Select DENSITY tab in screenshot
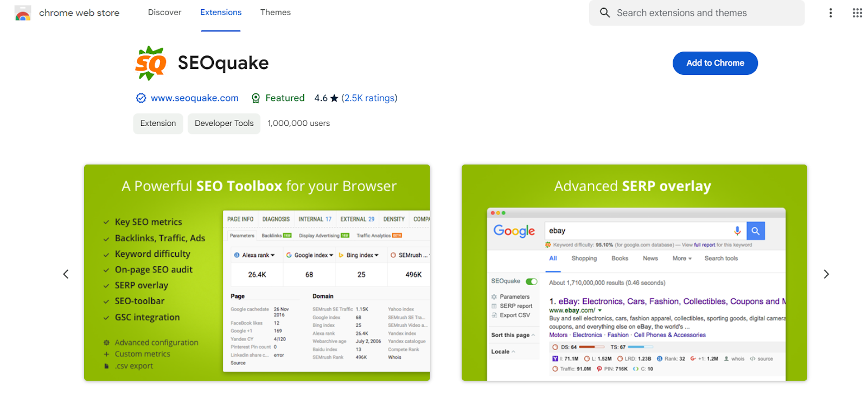The width and height of the screenshot is (868, 397). [x=394, y=219]
